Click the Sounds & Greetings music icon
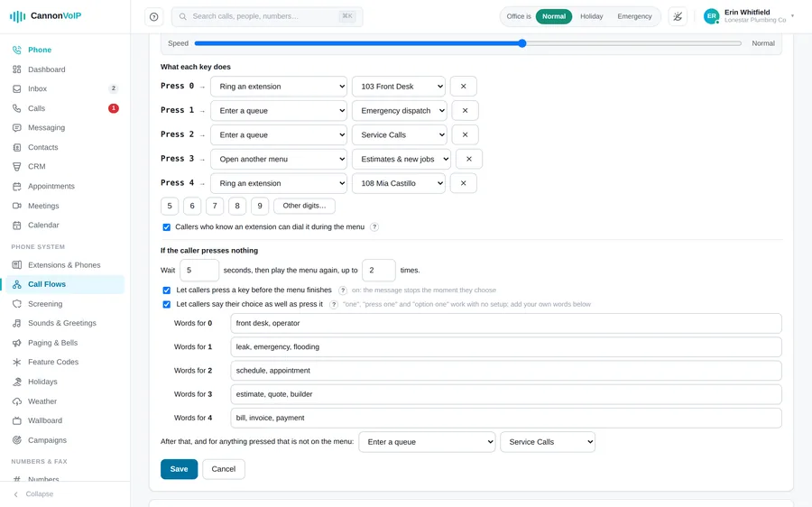 (17, 323)
